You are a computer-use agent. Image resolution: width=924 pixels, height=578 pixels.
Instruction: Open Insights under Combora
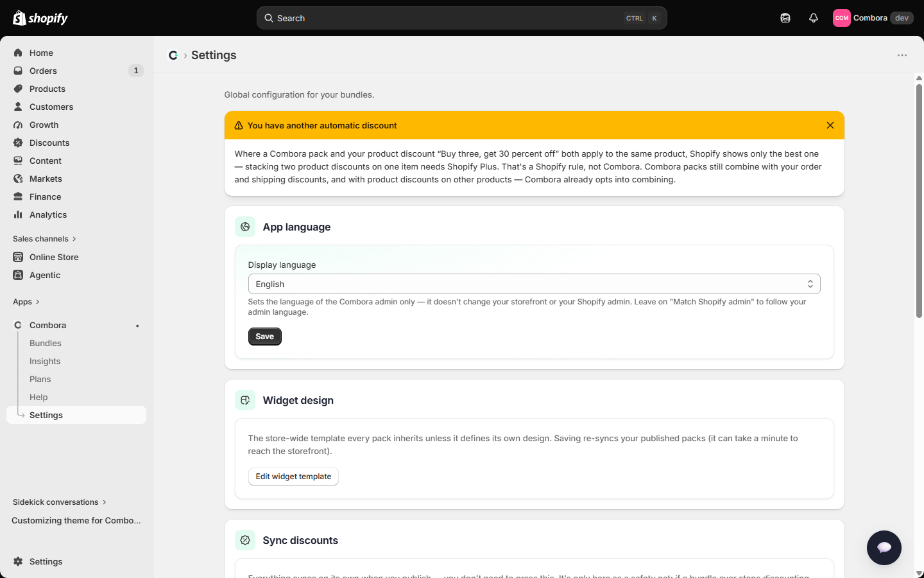(76, 361)
